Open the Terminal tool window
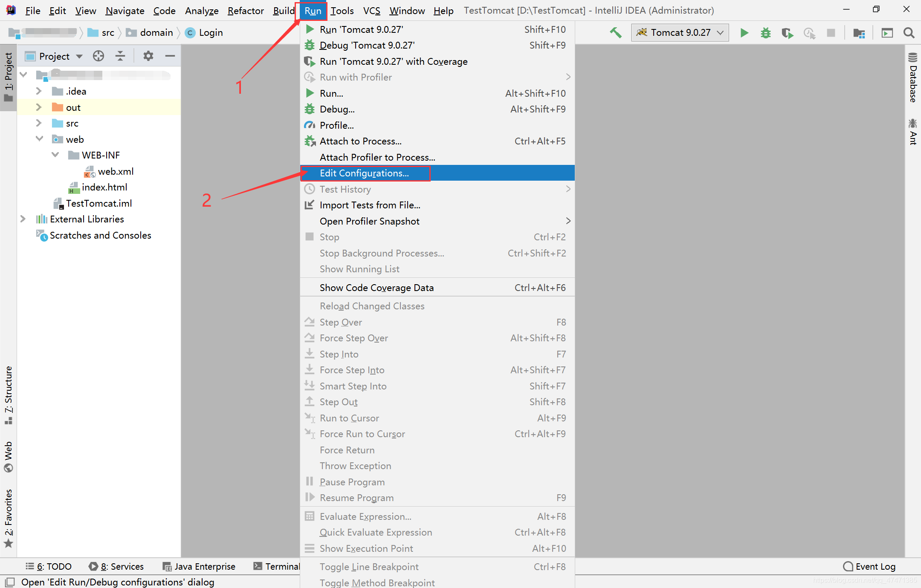Screen dimensions: 921x588 [x=276, y=566]
